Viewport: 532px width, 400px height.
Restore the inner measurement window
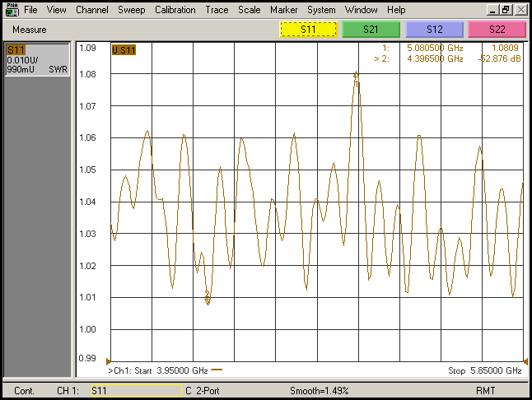pyautogui.click(x=506, y=10)
